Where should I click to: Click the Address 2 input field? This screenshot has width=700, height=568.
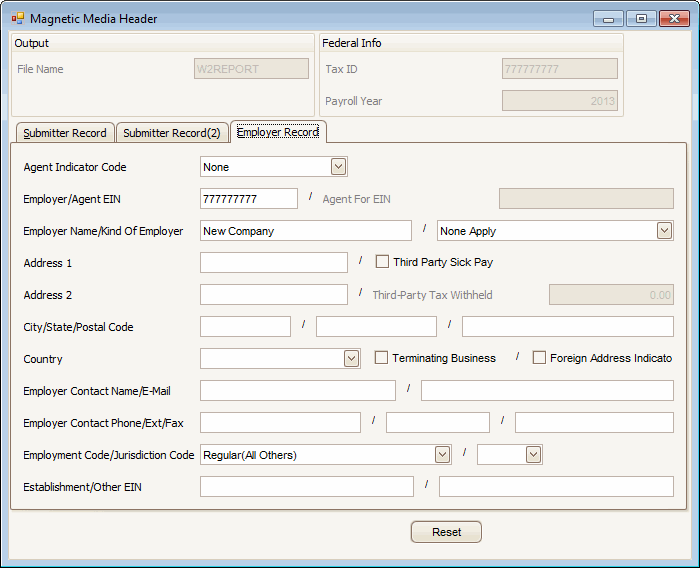(x=274, y=295)
